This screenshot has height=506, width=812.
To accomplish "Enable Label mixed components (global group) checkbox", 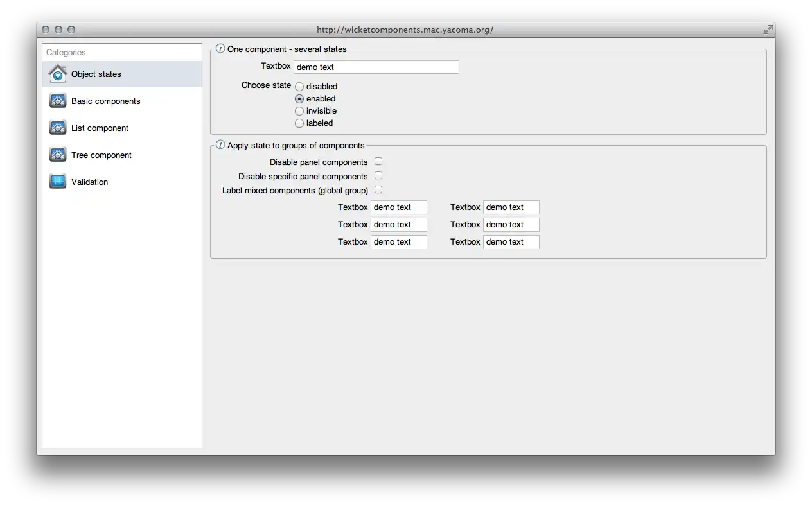I will tap(378, 189).
